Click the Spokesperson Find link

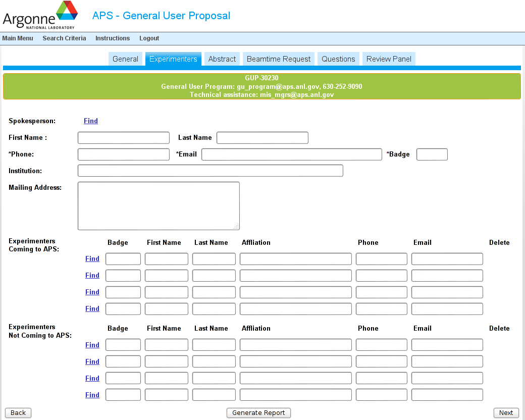click(91, 121)
